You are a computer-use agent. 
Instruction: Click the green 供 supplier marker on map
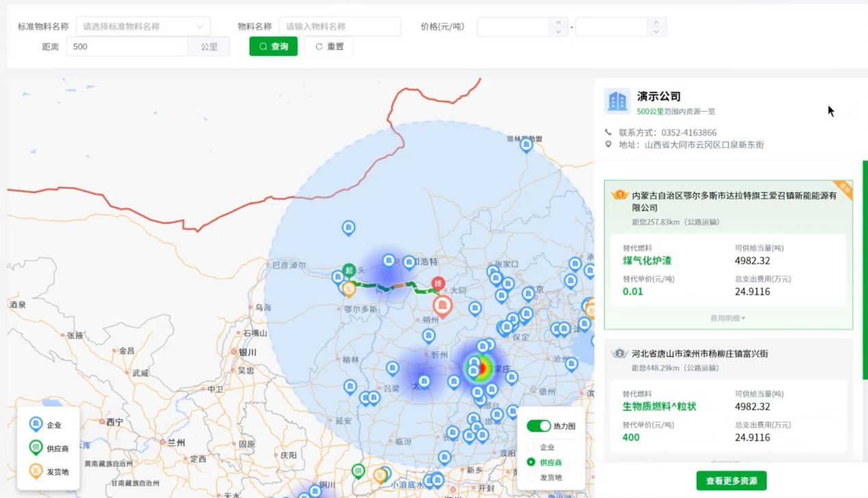[x=358, y=471]
